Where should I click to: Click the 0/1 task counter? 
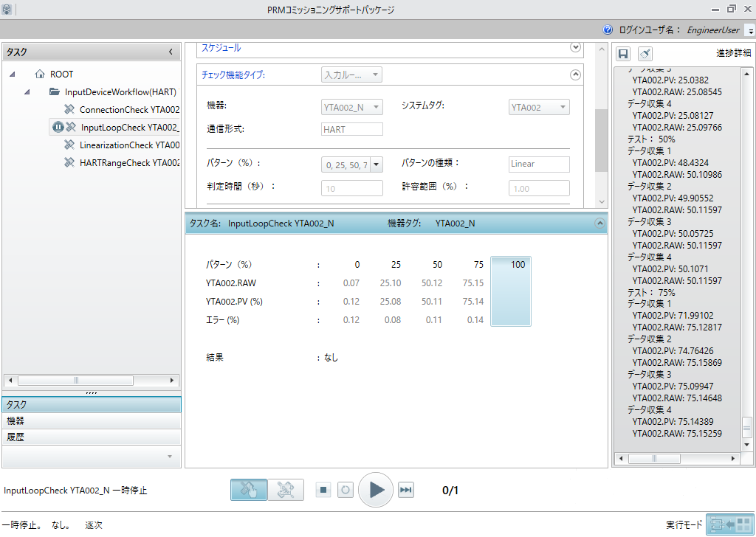[450, 491]
